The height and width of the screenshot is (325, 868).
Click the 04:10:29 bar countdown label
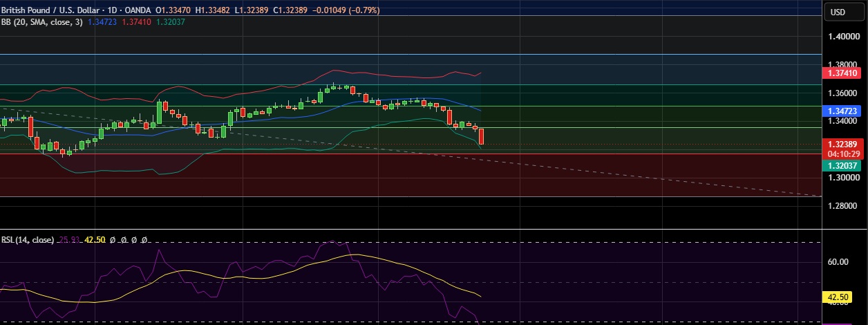840,154
